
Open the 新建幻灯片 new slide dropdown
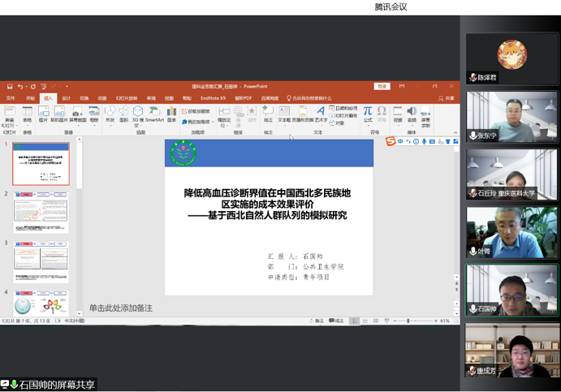[9, 124]
